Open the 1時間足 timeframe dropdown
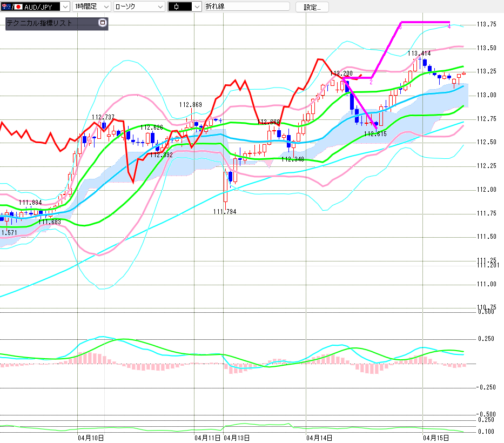This screenshot has width=504, height=443. pos(106,7)
